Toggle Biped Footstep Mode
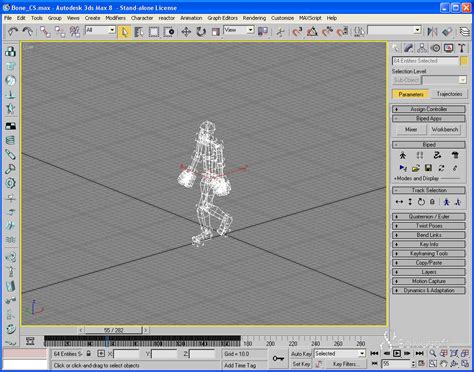The width and height of the screenshot is (474, 372). coord(420,155)
